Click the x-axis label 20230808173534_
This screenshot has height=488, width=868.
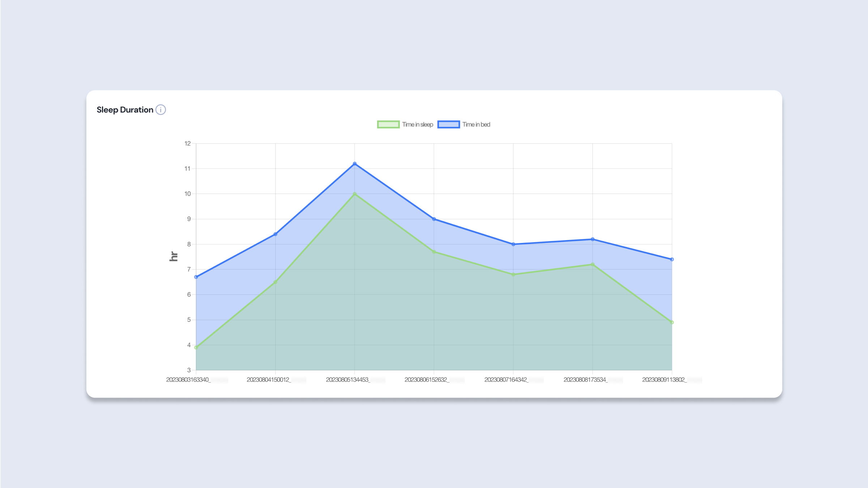586,380
